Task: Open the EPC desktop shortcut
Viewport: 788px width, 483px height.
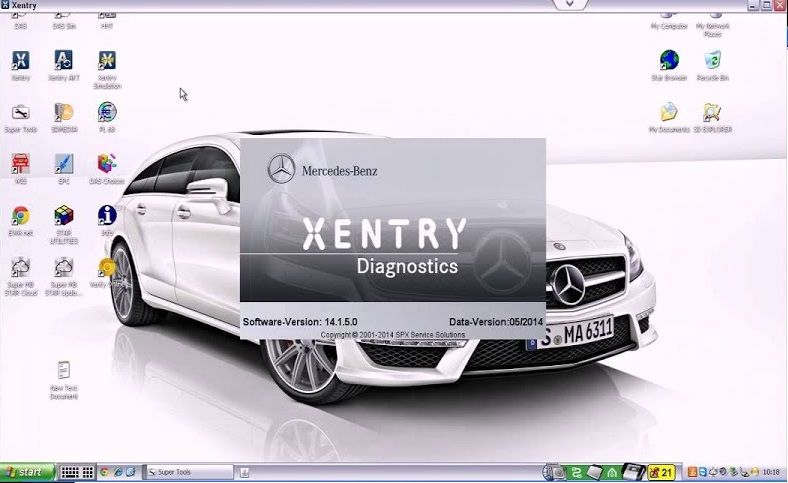Action: point(64,164)
